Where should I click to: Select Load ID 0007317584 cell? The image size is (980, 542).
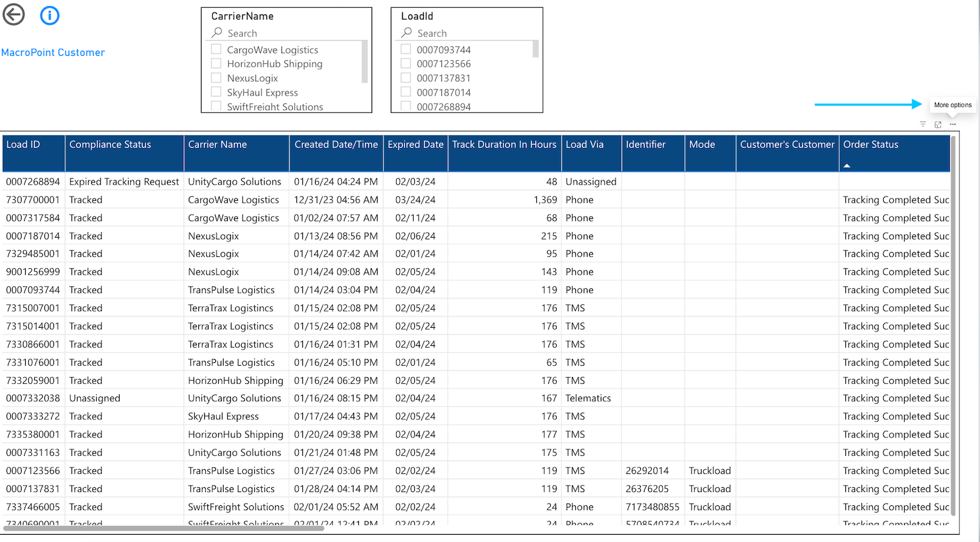(33, 217)
